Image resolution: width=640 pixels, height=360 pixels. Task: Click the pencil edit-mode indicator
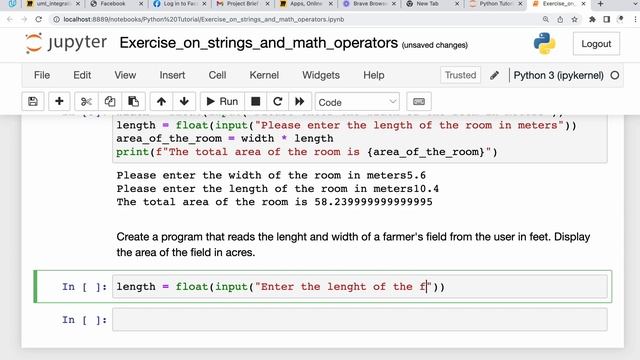pyautogui.click(x=494, y=76)
